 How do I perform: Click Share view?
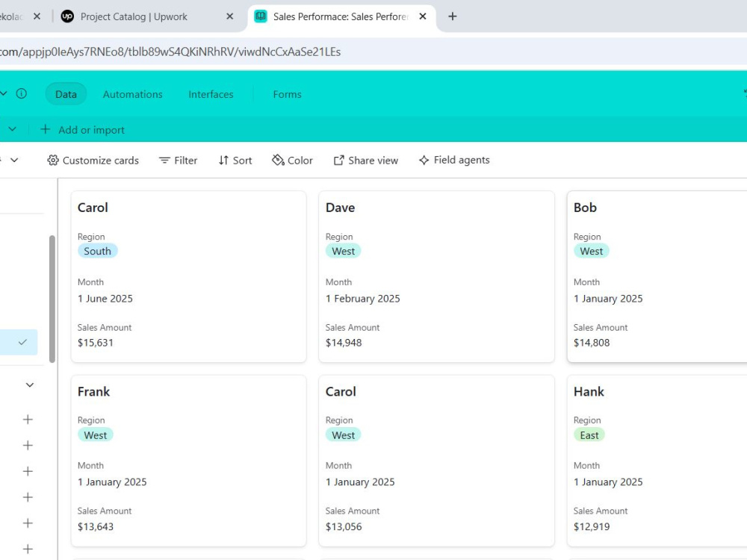[x=366, y=161]
